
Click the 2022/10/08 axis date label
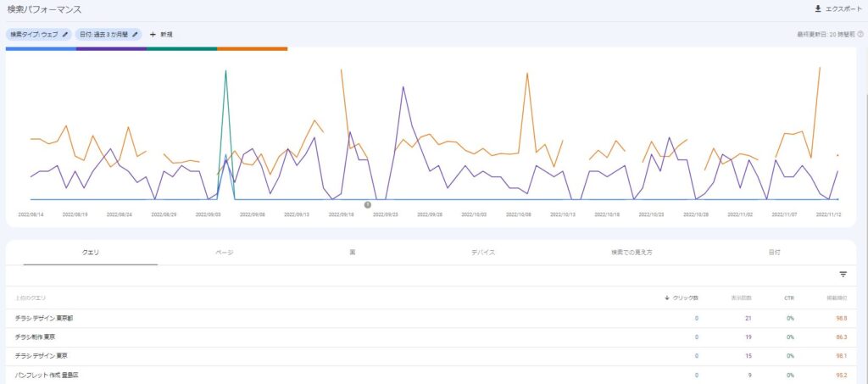point(518,214)
